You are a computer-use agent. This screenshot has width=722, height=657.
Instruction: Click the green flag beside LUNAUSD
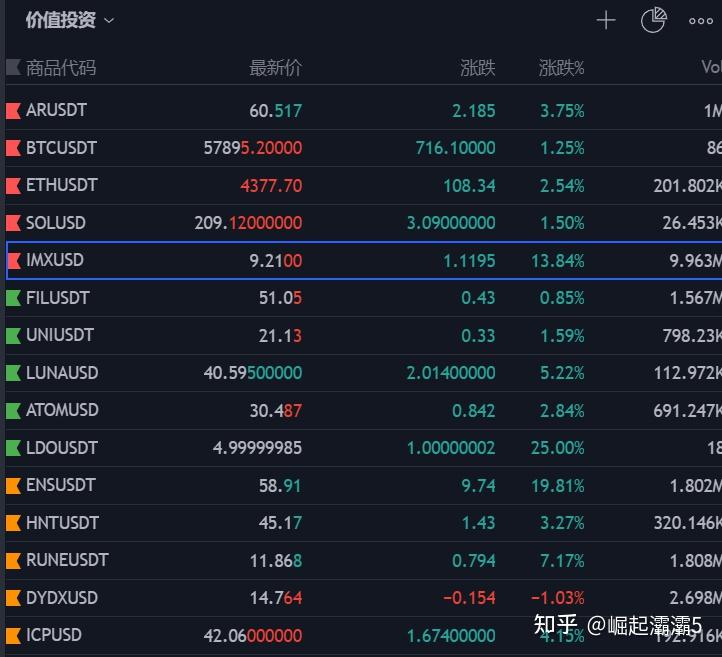pyautogui.click(x=13, y=373)
